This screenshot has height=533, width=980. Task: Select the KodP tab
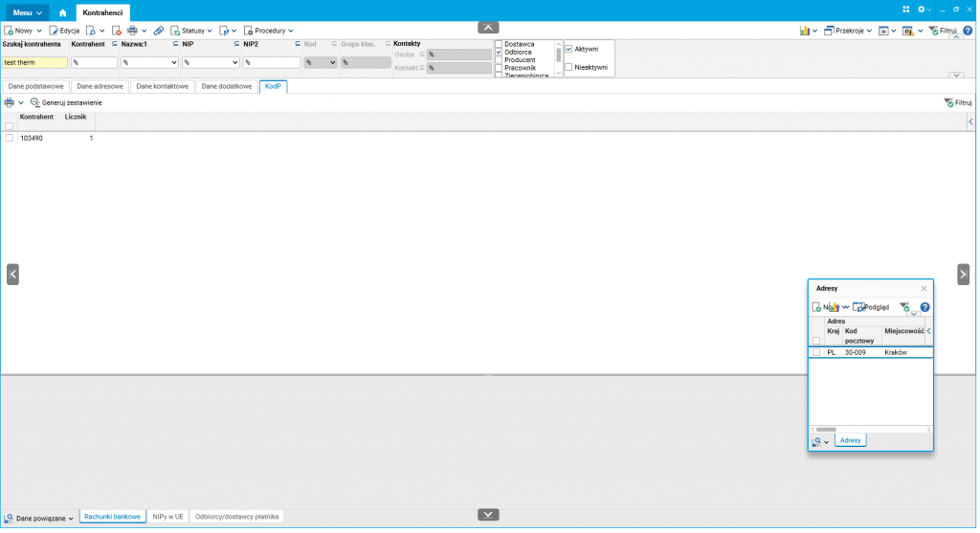[x=273, y=86]
